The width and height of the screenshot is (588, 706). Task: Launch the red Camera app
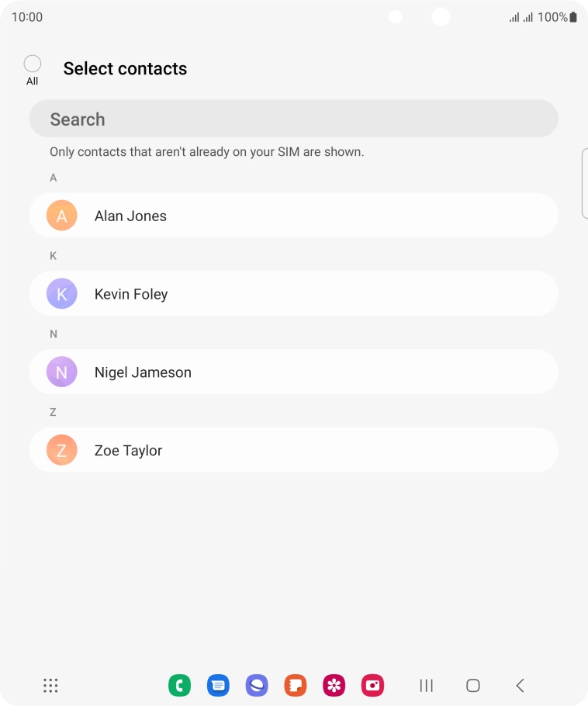tap(373, 685)
